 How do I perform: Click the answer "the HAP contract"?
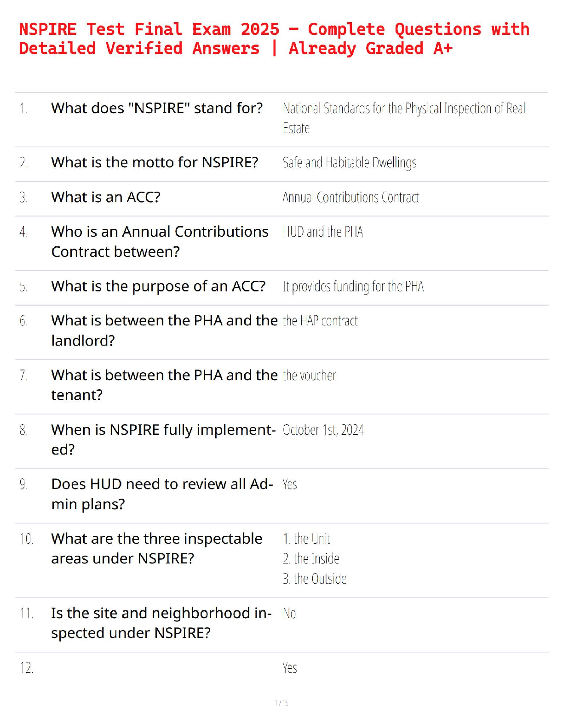pyautogui.click(x=320, y=321)
